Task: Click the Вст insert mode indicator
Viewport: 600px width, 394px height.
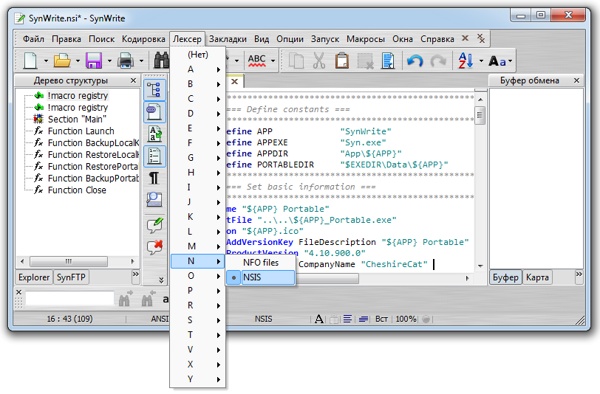Action: pyautogui.click(x=381, y=319)
